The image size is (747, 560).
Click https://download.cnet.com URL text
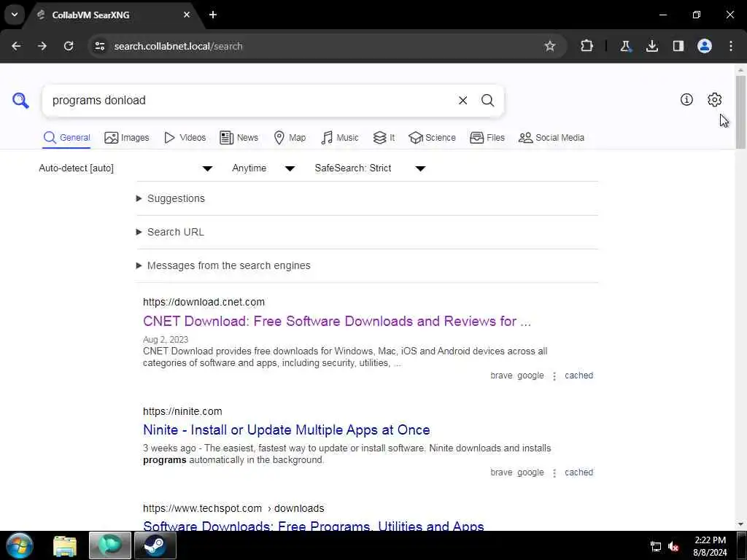204,302
